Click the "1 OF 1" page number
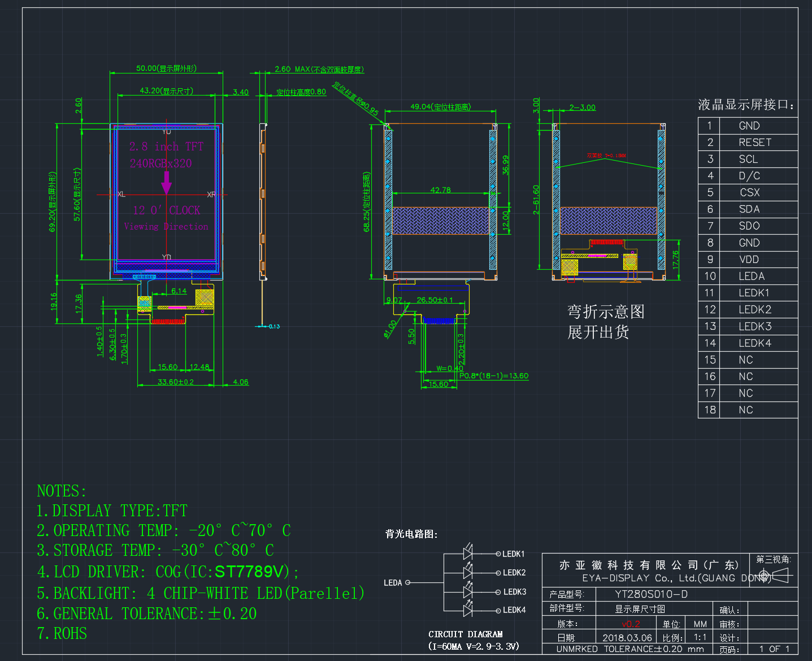Viewport: 812px width, 661px height. (775, 649)
